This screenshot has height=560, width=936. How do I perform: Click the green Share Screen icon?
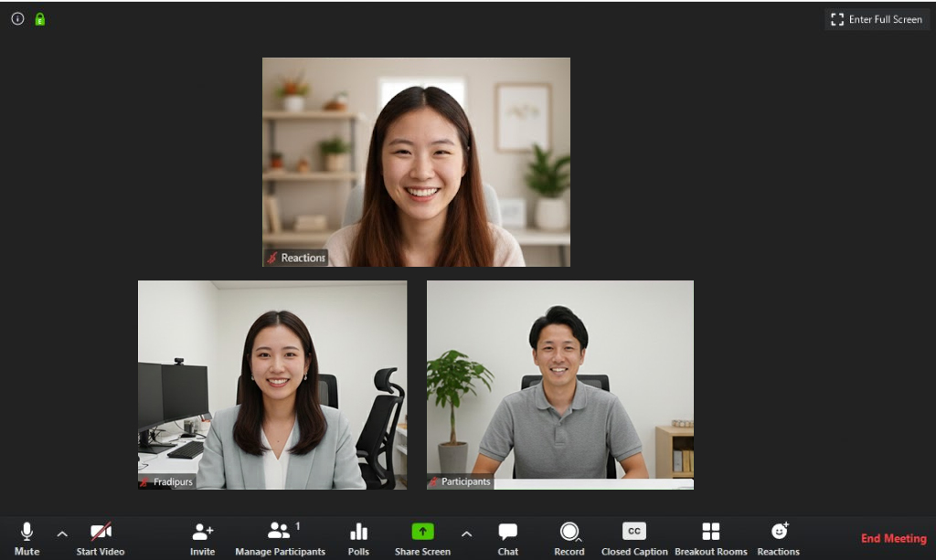(422, 532)
